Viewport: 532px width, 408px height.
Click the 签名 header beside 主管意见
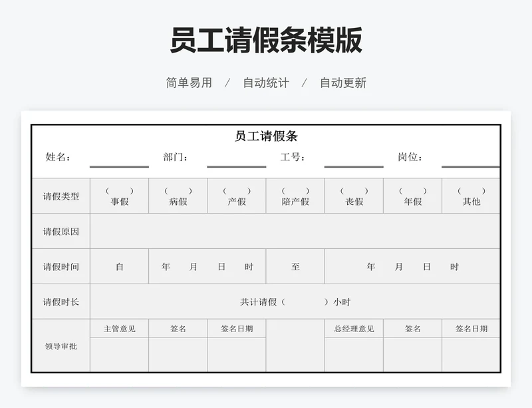[178, 329]
